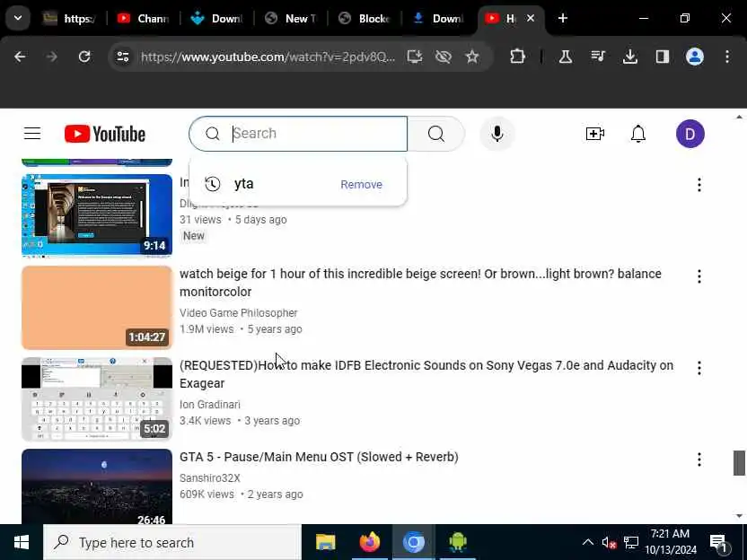Switch to the first https tab
Viewport: 747px width, 560px height.
point(69,19)
